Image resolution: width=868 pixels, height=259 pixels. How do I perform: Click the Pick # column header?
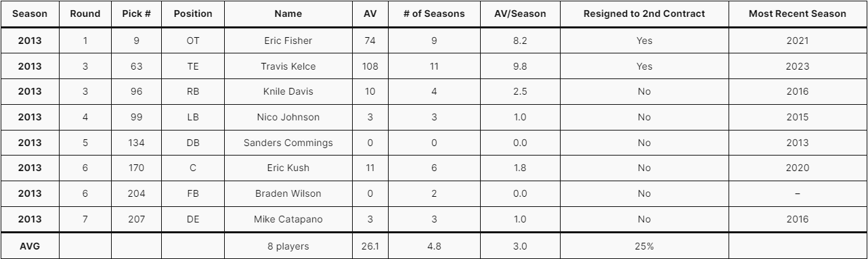pyautogui.click(x=137, y=14)
